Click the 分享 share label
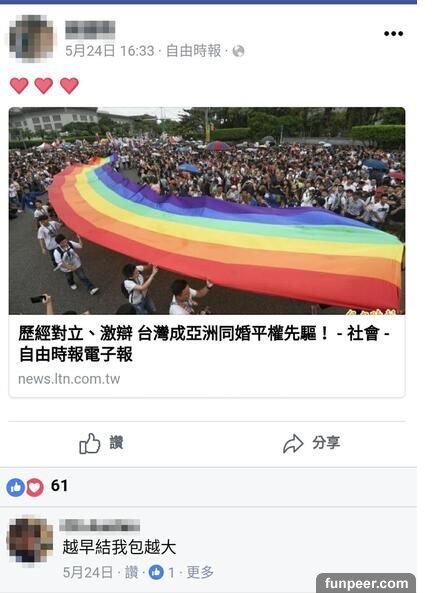The image size is (436, 593). pos(326,442)
